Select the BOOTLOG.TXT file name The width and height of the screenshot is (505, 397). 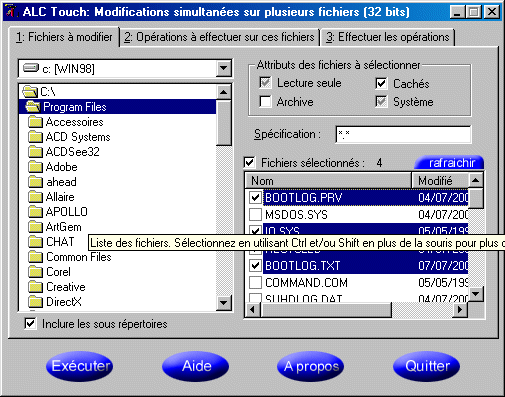(303, 265)
